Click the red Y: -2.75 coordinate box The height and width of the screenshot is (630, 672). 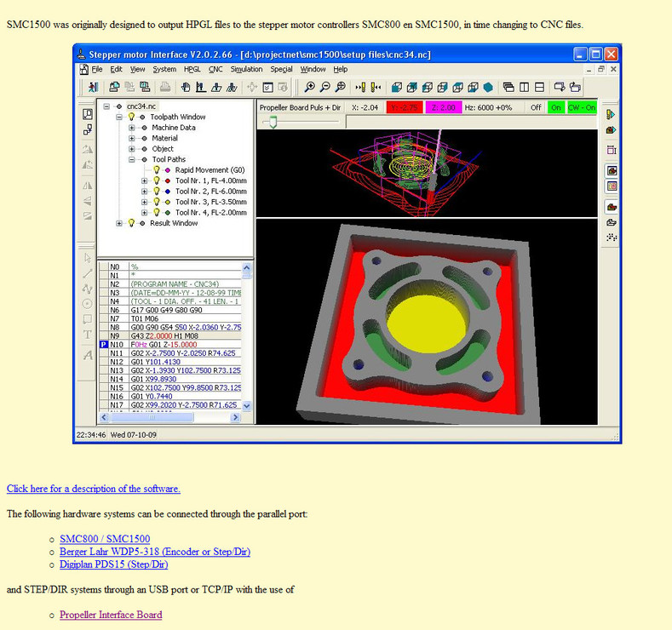(405, 107)
